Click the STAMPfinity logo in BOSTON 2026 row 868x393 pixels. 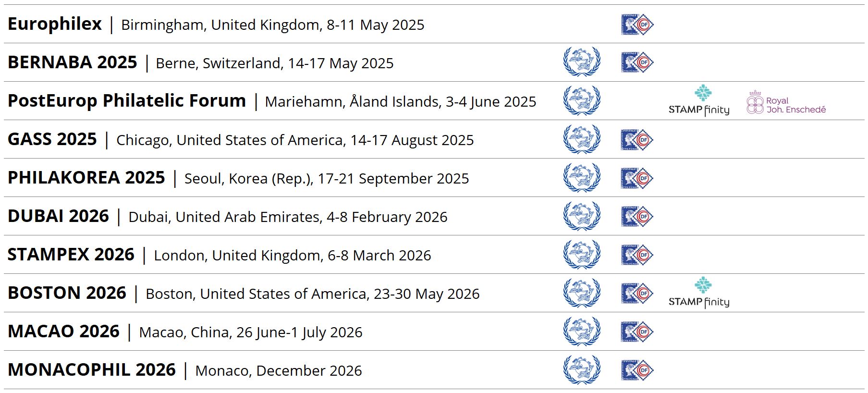click(699, 293)
